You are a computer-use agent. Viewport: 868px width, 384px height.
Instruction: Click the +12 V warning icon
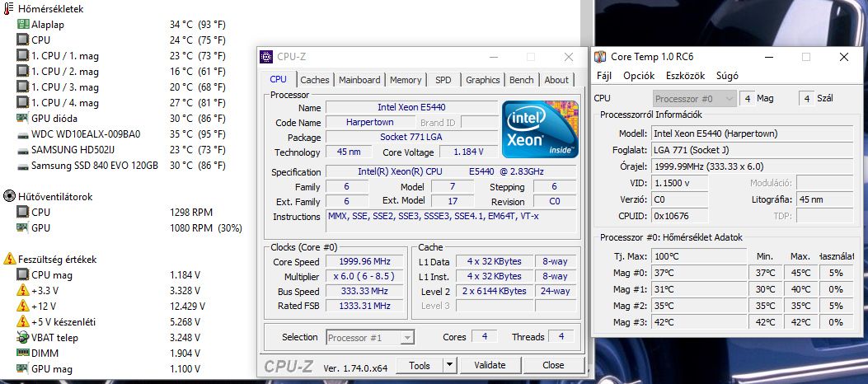[23, 306]
